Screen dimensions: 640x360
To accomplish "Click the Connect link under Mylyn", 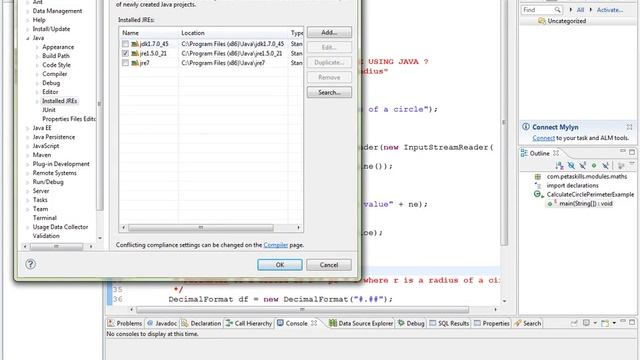I will click(x=543, y=138).
